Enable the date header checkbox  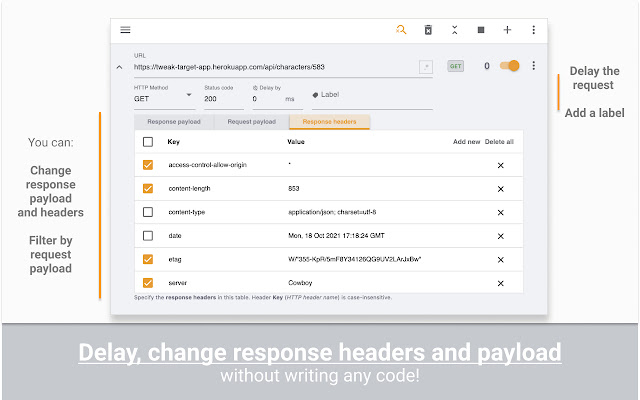coord(148,236)
